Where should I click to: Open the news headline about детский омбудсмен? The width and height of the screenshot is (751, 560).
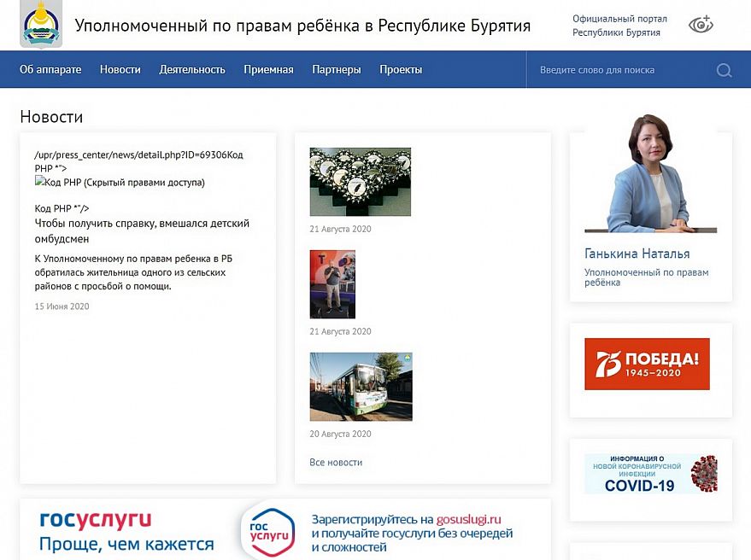[142, 231]
